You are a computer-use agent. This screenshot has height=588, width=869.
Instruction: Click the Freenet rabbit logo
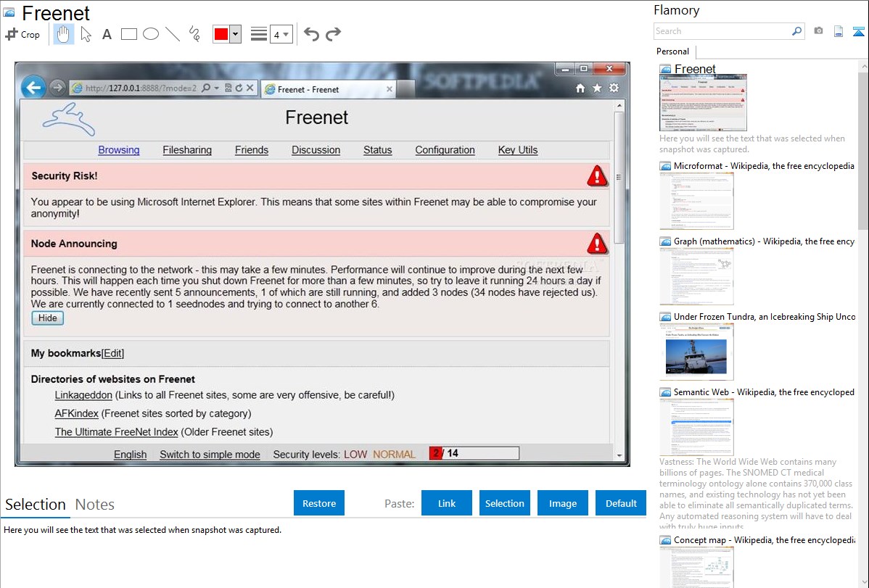(69, 119)
